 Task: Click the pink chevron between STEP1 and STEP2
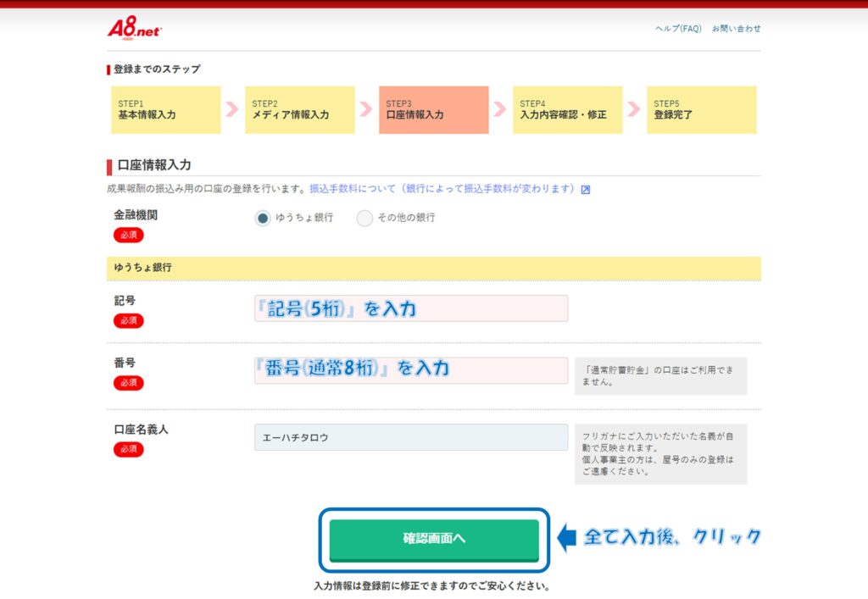pos(232,109)
